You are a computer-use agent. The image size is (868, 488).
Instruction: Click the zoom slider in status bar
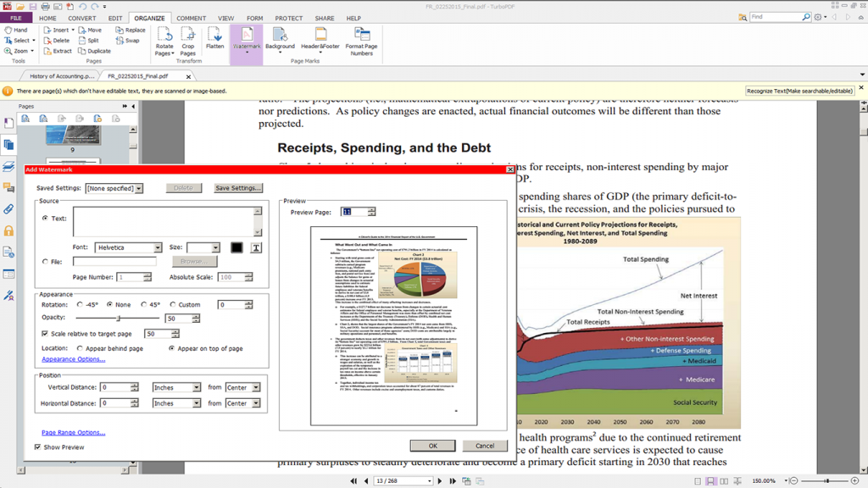pos(827,481)
